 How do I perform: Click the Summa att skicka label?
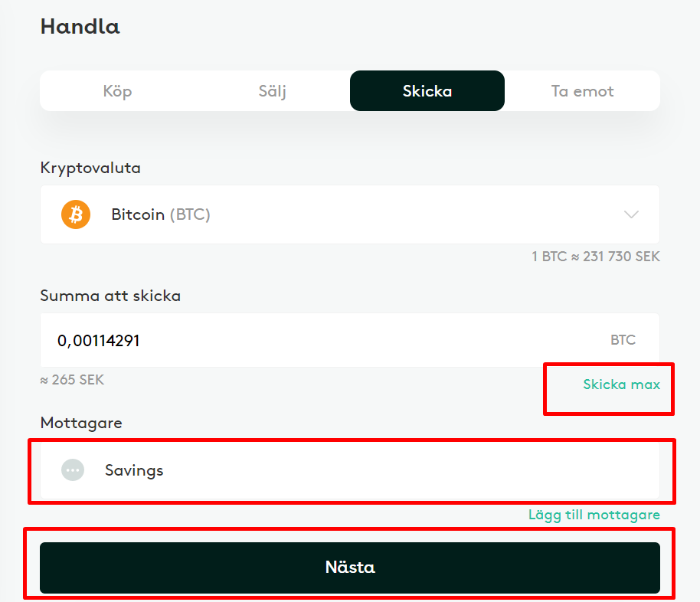110,295
